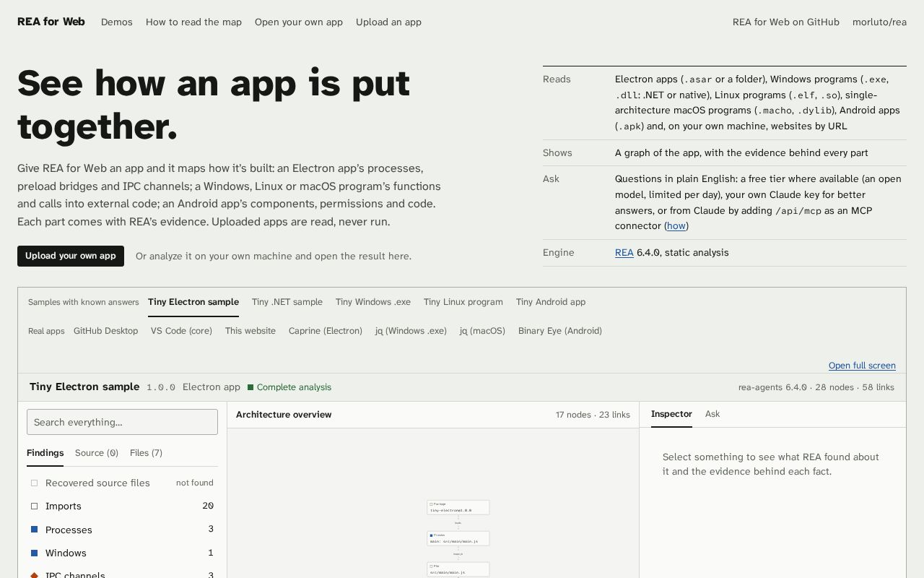The image size is (924, 578).
Task: Switch to Tiny .NET sample
Action: (287, 302)
